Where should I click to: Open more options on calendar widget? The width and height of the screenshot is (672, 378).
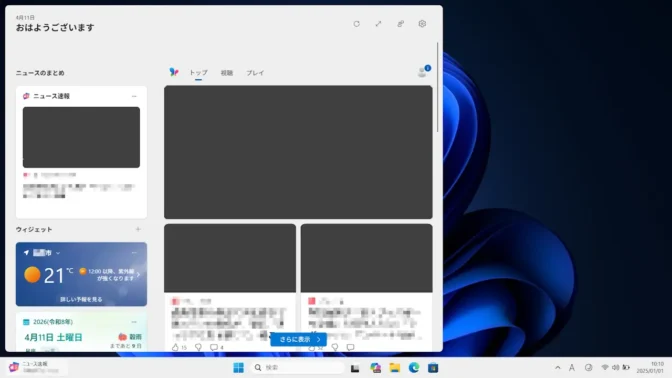pyautogui.click(x=134, y=322)
